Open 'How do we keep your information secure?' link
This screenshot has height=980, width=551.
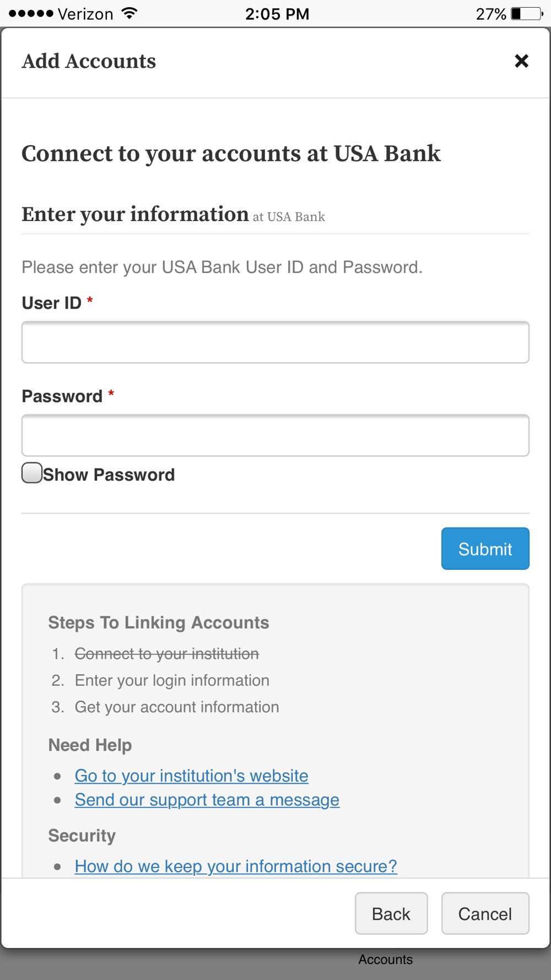pyautogui.click(x=236, y=866)
